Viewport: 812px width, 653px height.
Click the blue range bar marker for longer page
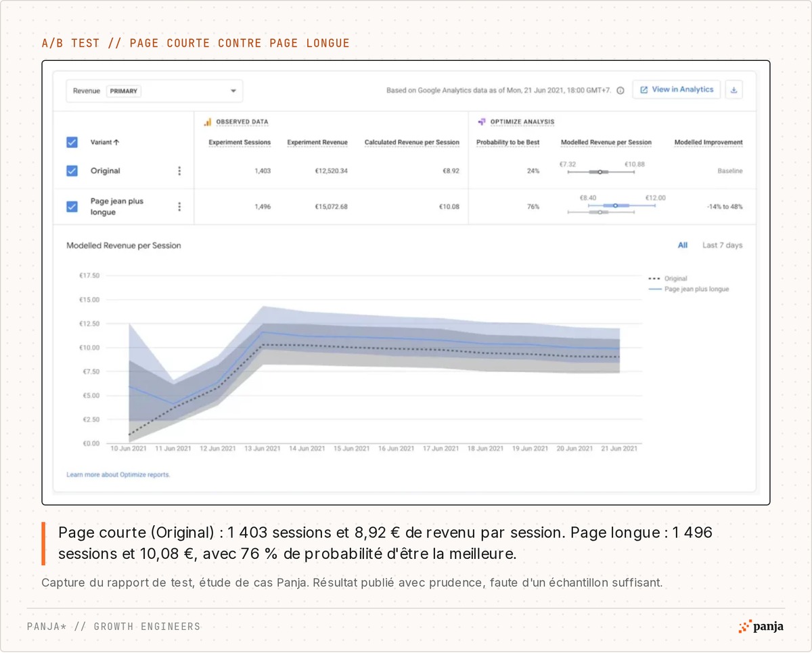coord(615,205)
